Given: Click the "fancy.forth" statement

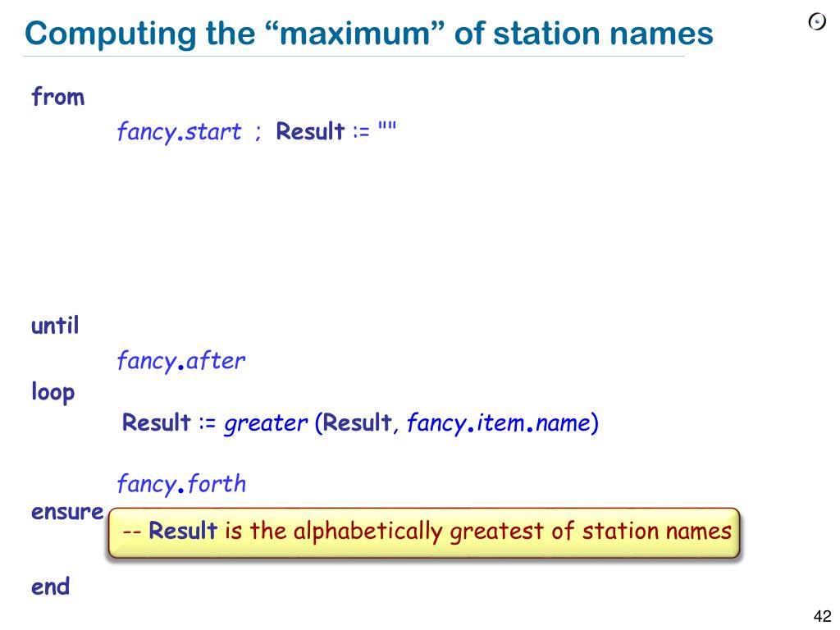Looking at the screenshot, I should [x=181, y=484].
